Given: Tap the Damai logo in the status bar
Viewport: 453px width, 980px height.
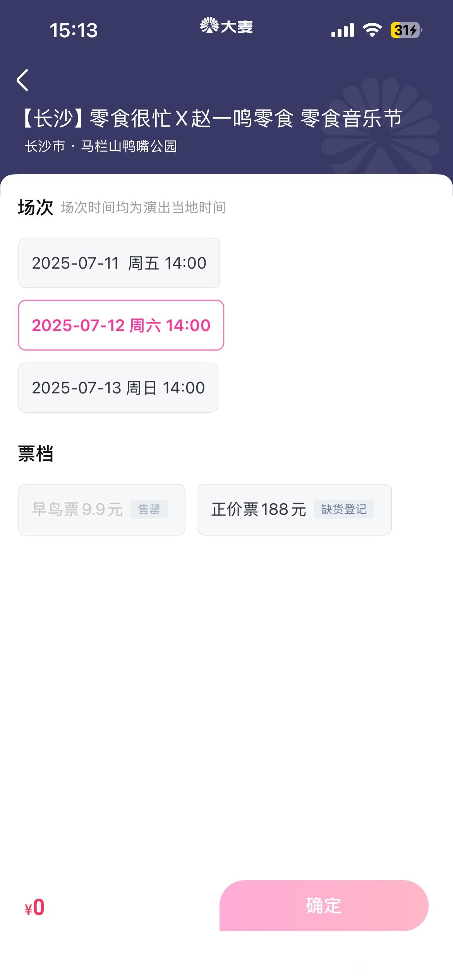Looking at the screenshot, I should pos(226,26).
